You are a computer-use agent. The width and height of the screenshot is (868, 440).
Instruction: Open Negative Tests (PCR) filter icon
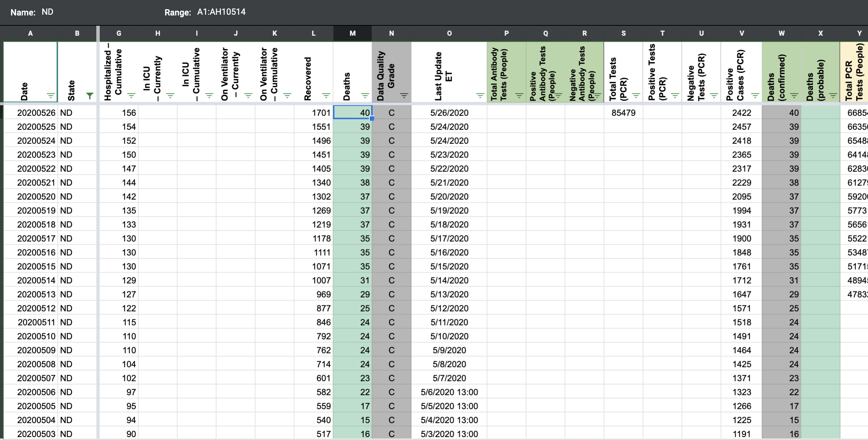pyautogui.click(x=714, y=96)
